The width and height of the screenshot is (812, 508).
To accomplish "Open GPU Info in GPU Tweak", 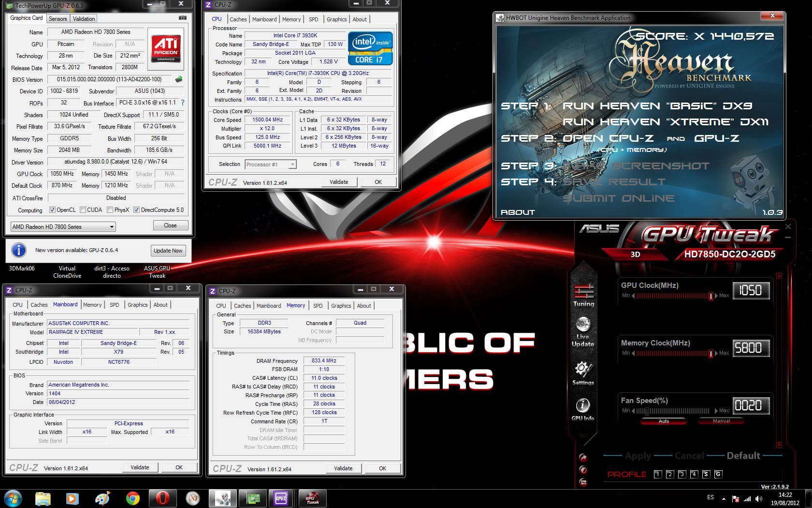I will point(583,409).
